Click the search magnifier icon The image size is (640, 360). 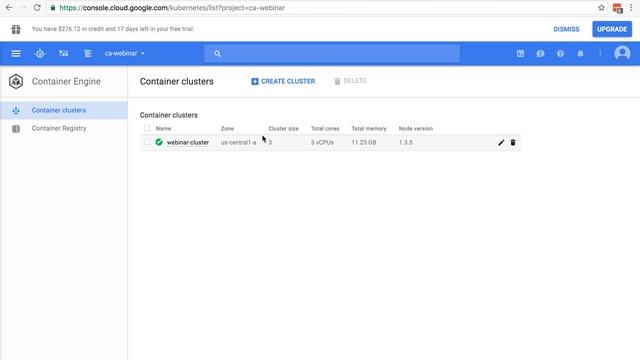pos(218,53)
